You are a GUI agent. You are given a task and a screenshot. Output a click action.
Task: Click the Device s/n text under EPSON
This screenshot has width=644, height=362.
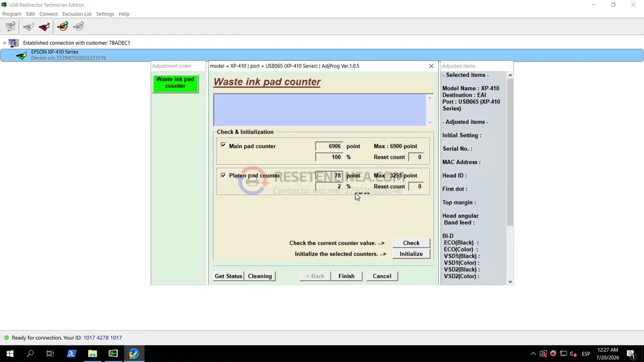coord(68,58)
